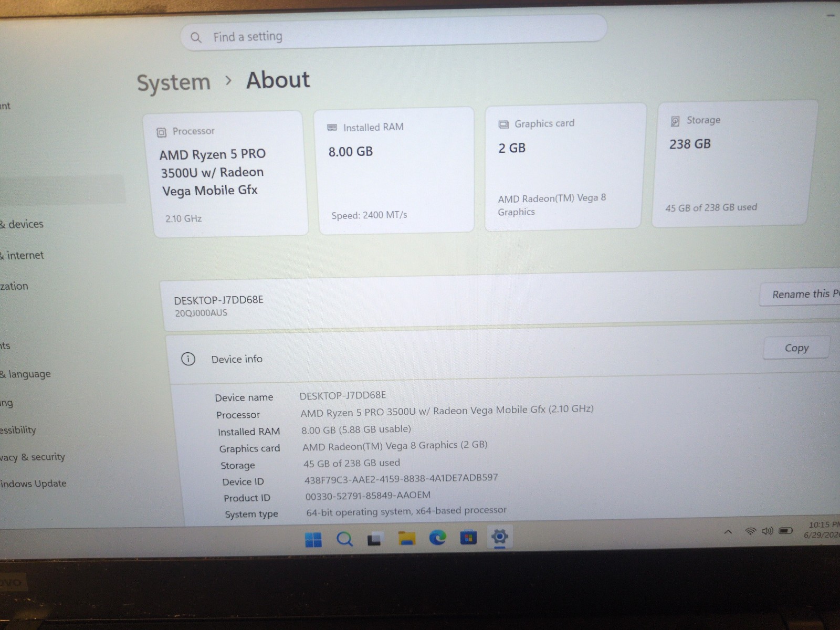840x630 pixels.
Task: Launch Microsoft Edge from the taskbar
Action: click(x=437, y=537)
